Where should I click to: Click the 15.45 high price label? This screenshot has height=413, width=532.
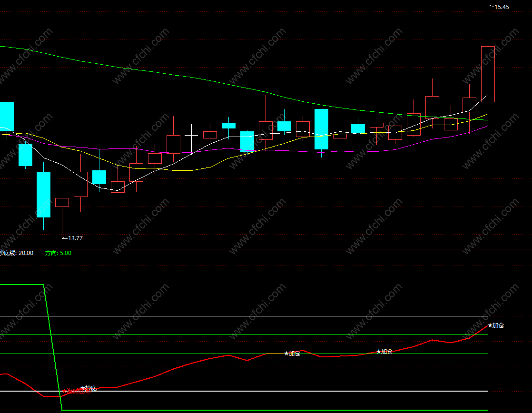tap(502, 7)
